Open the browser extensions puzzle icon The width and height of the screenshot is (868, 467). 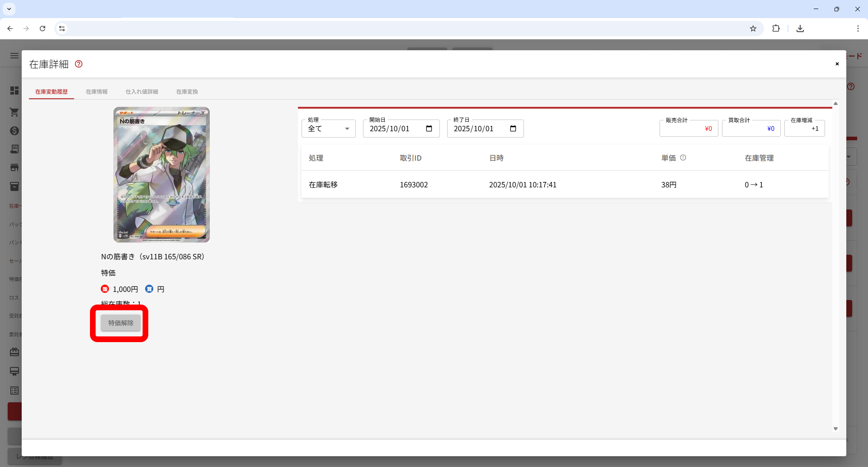(x=776, y=29)
